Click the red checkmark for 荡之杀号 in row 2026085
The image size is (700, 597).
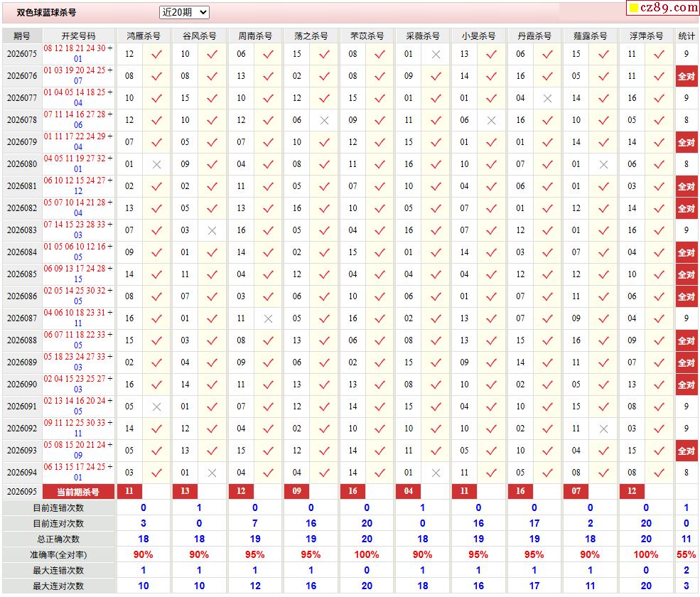(325, 274)
